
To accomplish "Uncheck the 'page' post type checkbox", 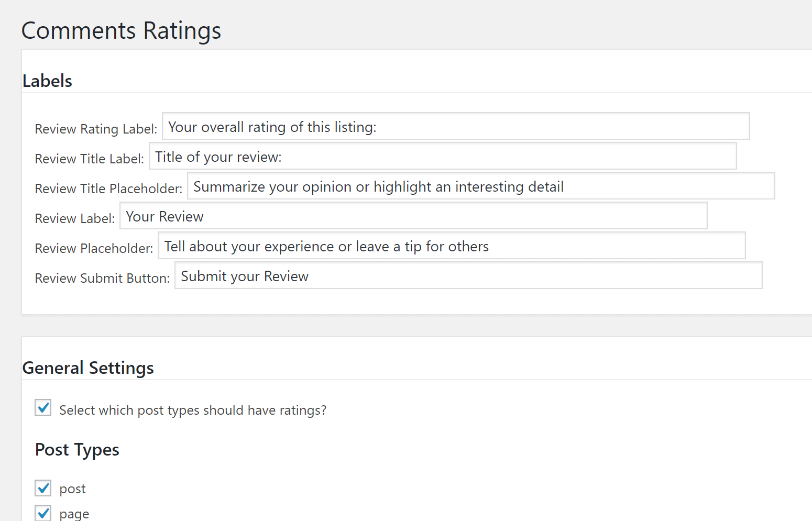I will click(42, 513).
